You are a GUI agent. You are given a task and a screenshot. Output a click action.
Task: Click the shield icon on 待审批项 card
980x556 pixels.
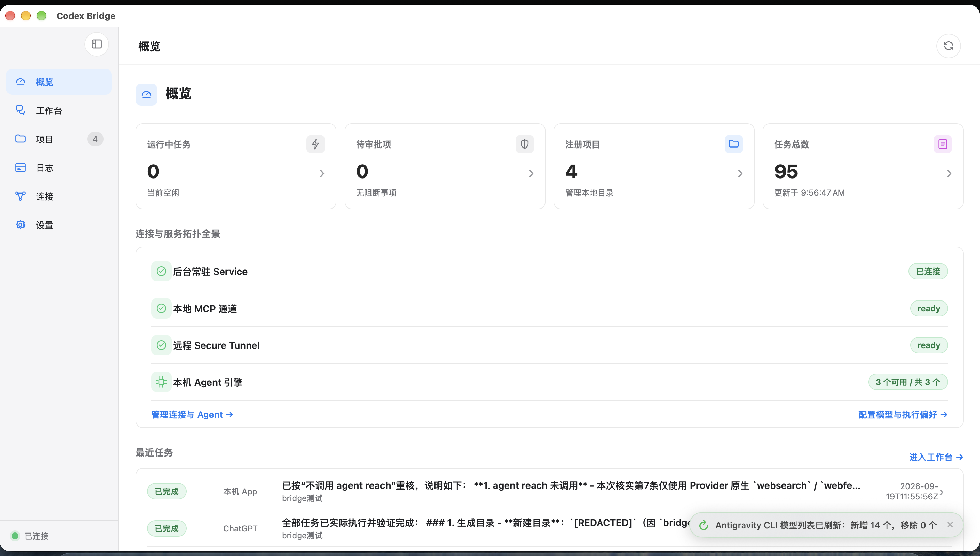tap(524, 144)
